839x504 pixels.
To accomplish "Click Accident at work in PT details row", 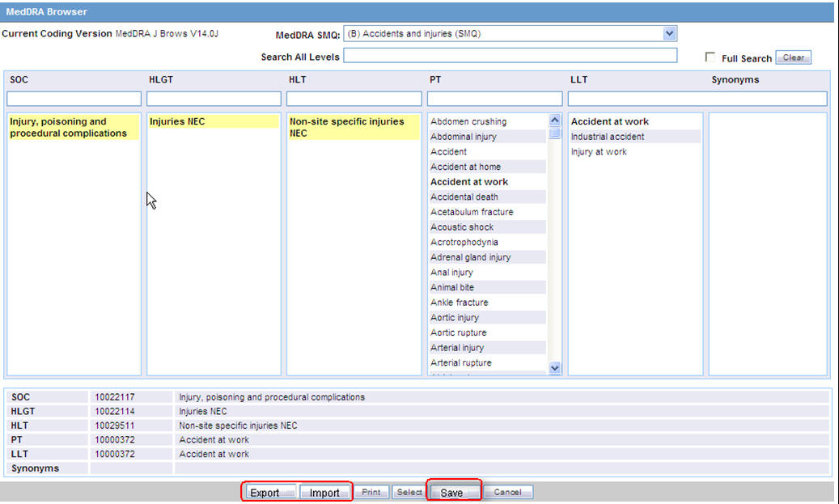I will coord(214,440).
